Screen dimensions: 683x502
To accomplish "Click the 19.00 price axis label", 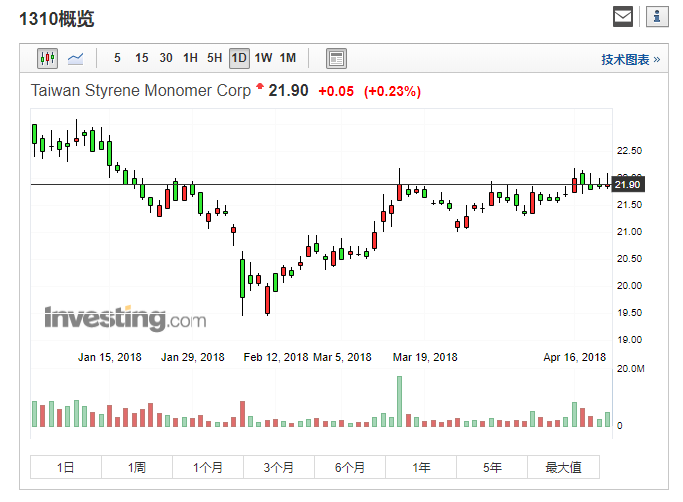I will tap(629, 339).
